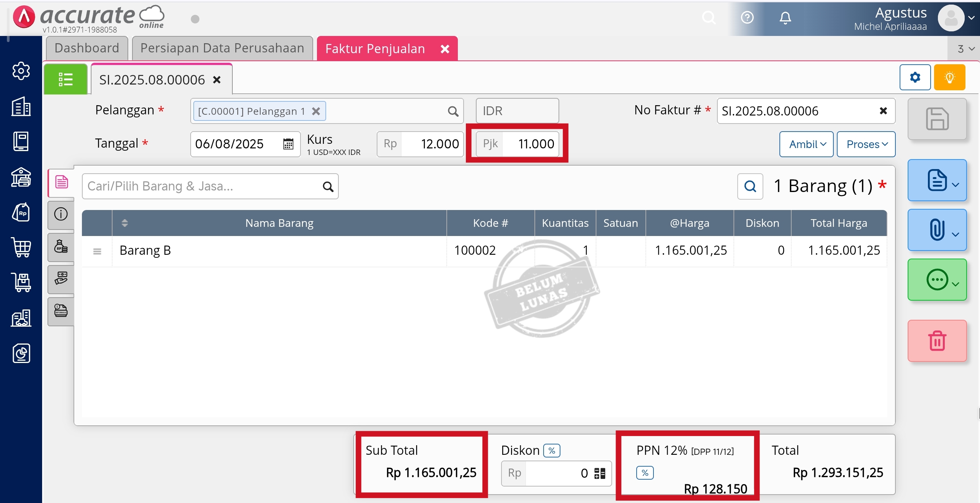Toggle the PPN percent switch

645,473
